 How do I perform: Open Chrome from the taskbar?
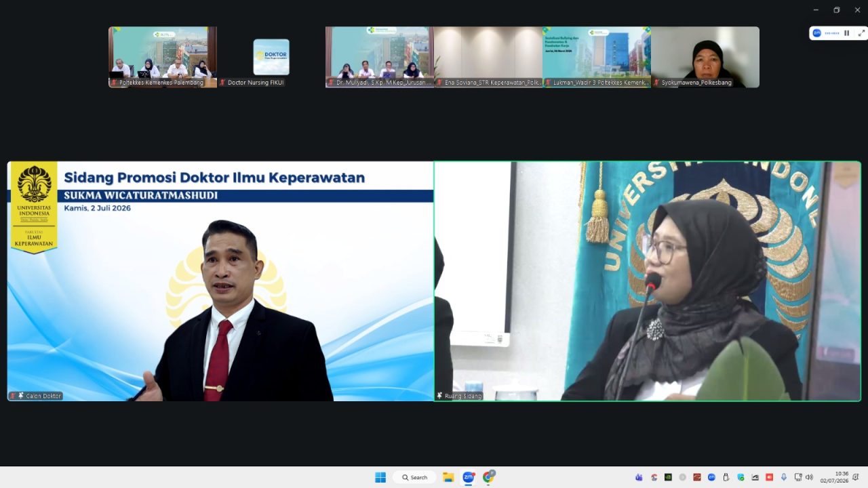[489, 477]
